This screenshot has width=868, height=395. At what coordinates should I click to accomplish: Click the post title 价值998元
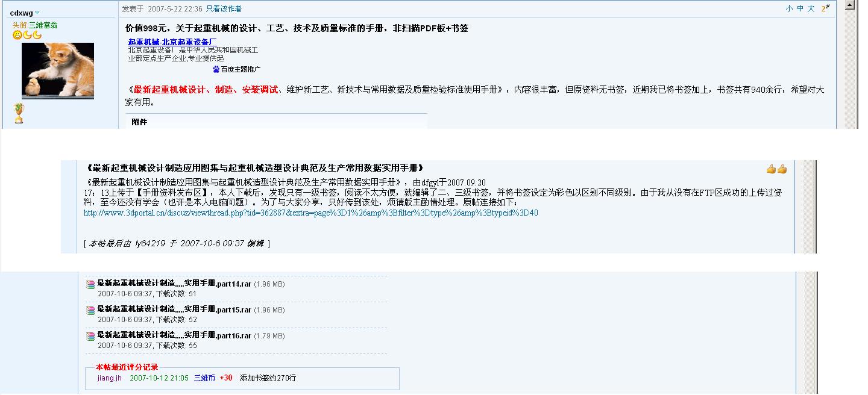(x=297, y=28)
